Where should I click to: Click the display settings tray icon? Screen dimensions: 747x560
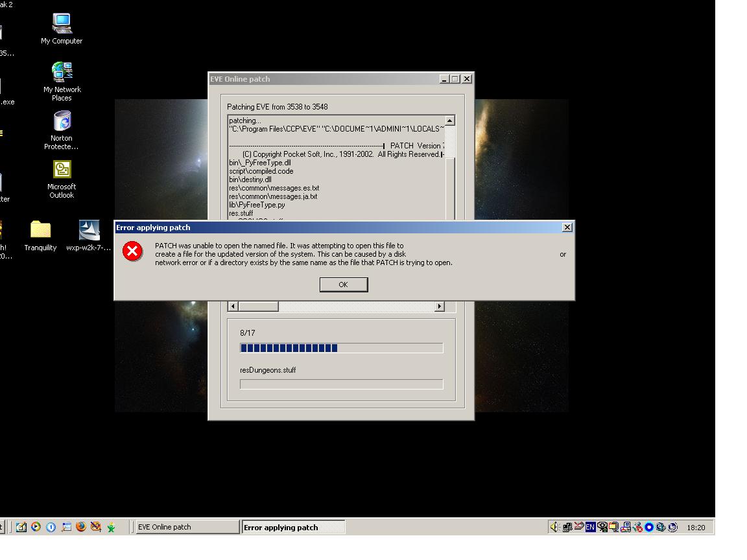tap(626, 527)
